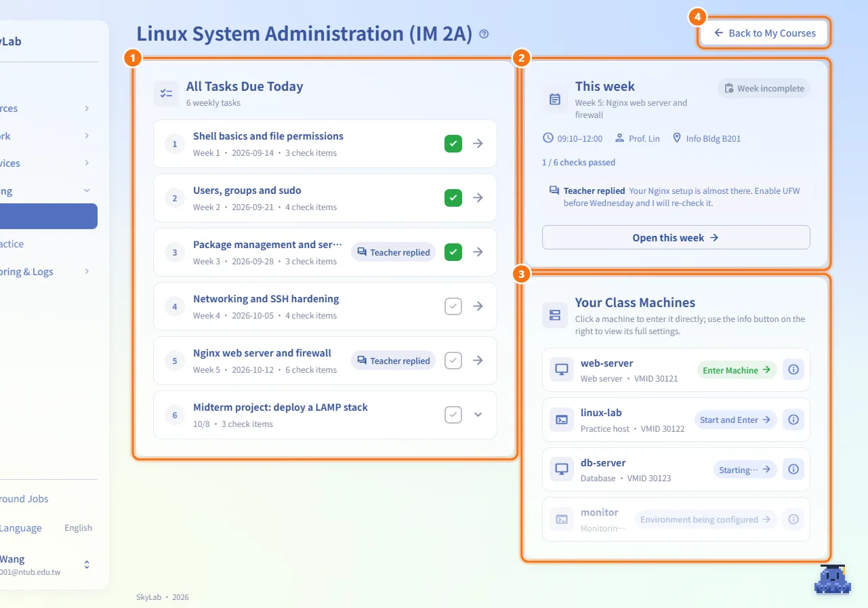Click the clock icon next to 09:10–12:00
The height and width of the screenshot is (608, 868).
click(548, 138)
